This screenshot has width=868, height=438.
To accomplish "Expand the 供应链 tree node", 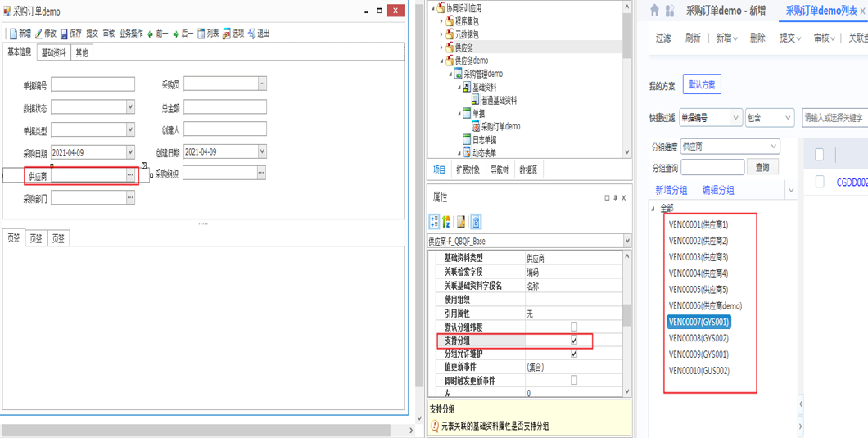I will [x=441, y=48].
